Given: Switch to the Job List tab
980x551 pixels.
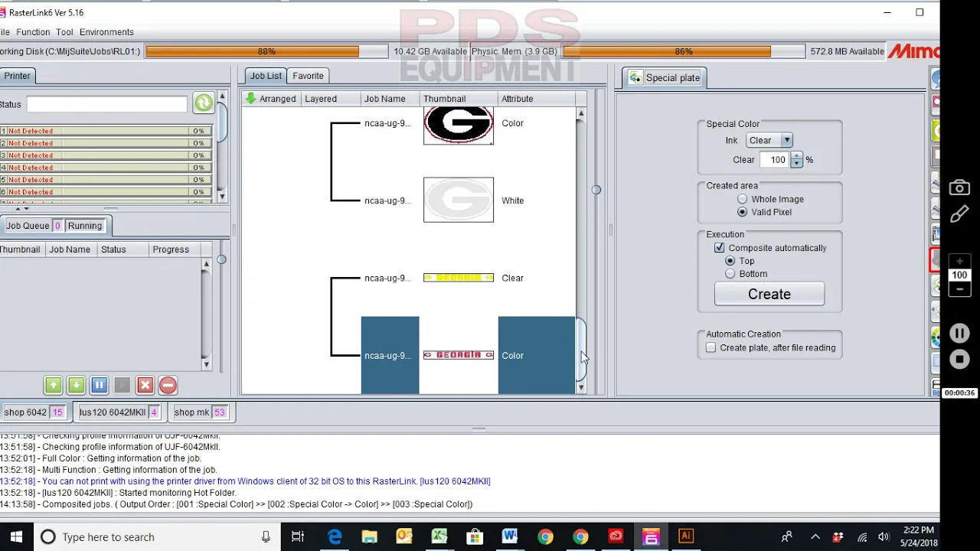Looking at the screenshot, I should pos(266,76).
